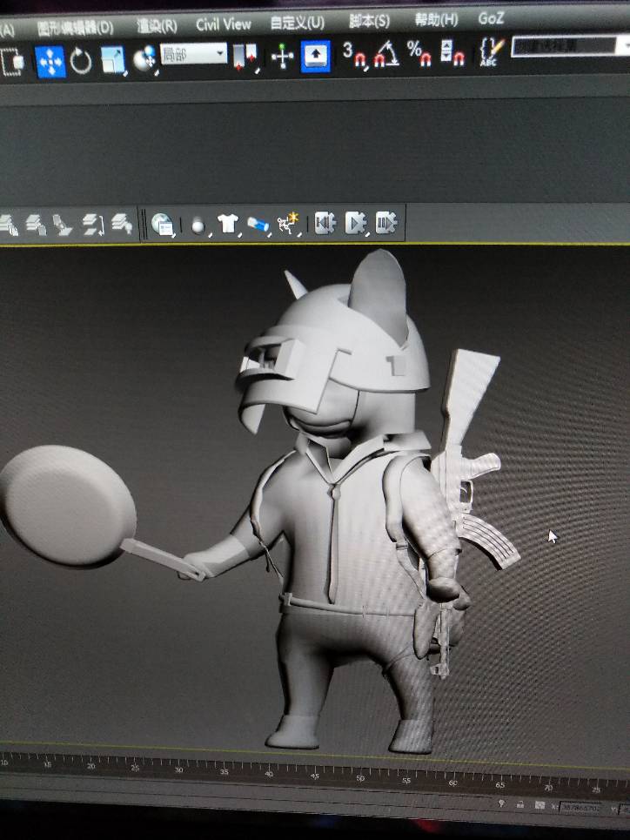Click the MassFX blue constraint capsule icon
Viewport: 630px width, 840px height.
pyautogui.click(x=258, y=224)
